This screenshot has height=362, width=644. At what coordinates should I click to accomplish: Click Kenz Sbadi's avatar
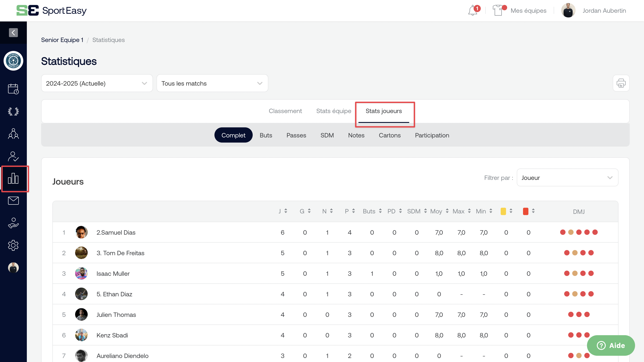pos(81,335)
